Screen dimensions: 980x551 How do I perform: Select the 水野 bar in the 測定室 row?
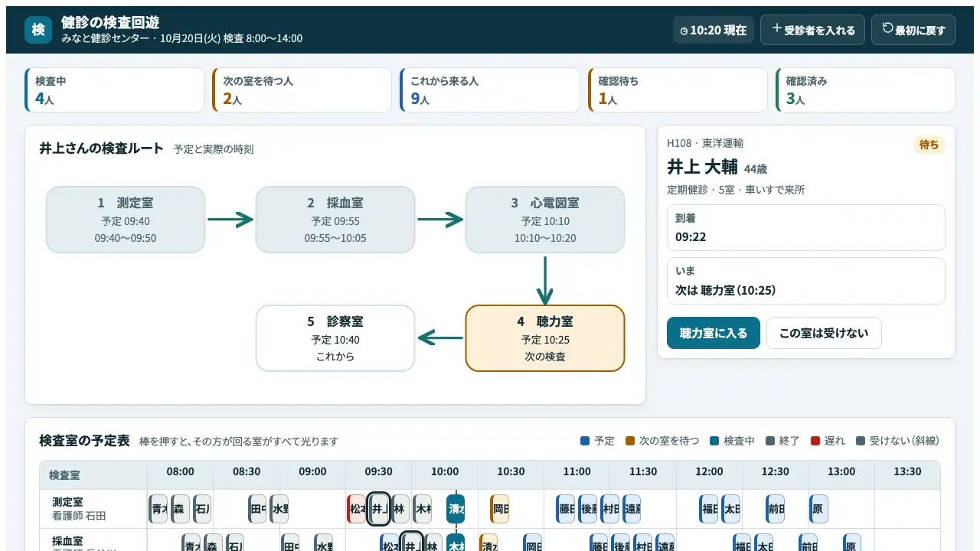[279, 509]
